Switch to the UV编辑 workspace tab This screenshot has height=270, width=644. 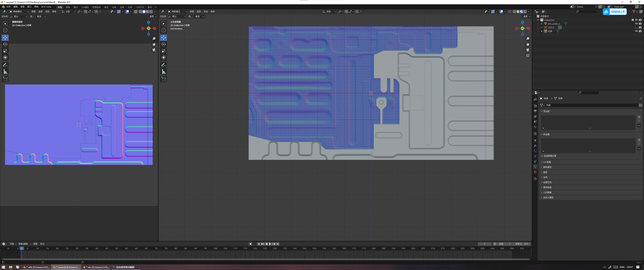[x=85, y=7]
